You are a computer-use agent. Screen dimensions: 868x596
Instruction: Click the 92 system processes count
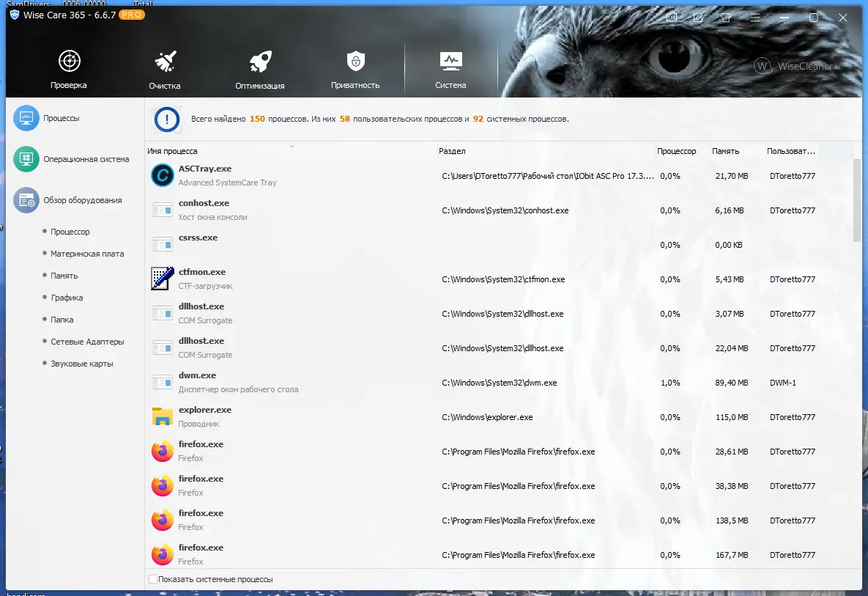(478, 119)
